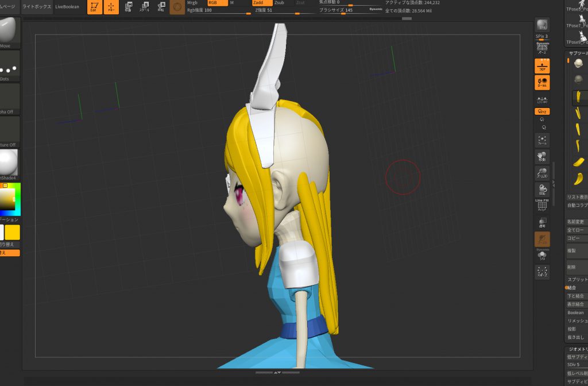The height and width of the screenshot is (386, 588).
Task: Click the 全てロー (All Low) button
Action: (577, 230)
